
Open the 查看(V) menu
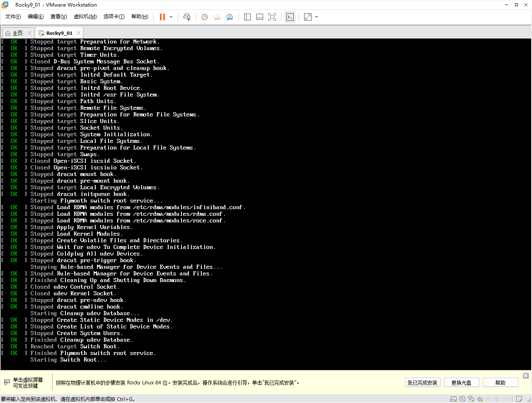58,17
